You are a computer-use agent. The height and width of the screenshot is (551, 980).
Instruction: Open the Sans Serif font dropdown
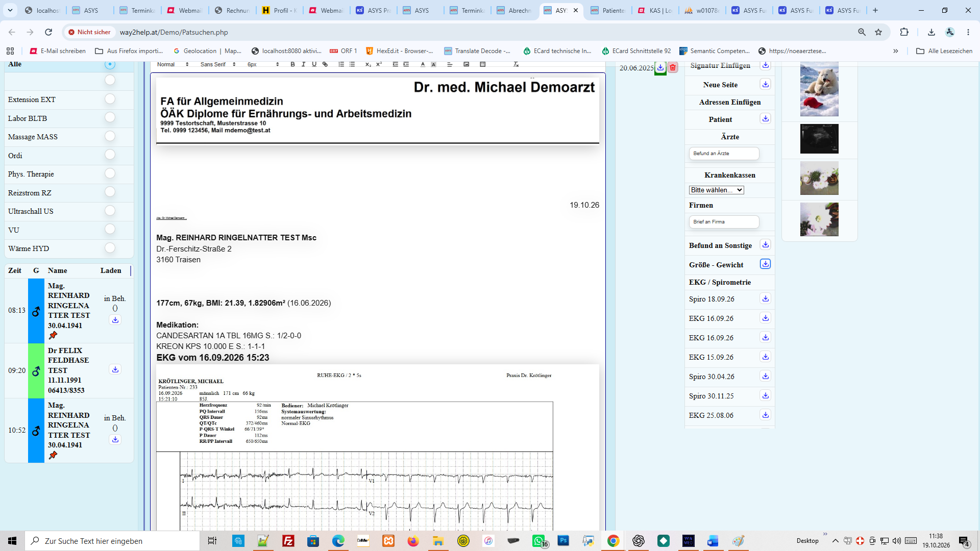pos(218,64)
